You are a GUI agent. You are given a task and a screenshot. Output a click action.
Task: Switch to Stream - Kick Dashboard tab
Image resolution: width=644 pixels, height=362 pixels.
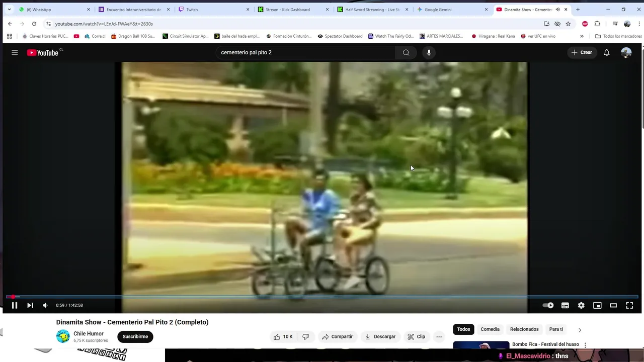coord(293,10)
